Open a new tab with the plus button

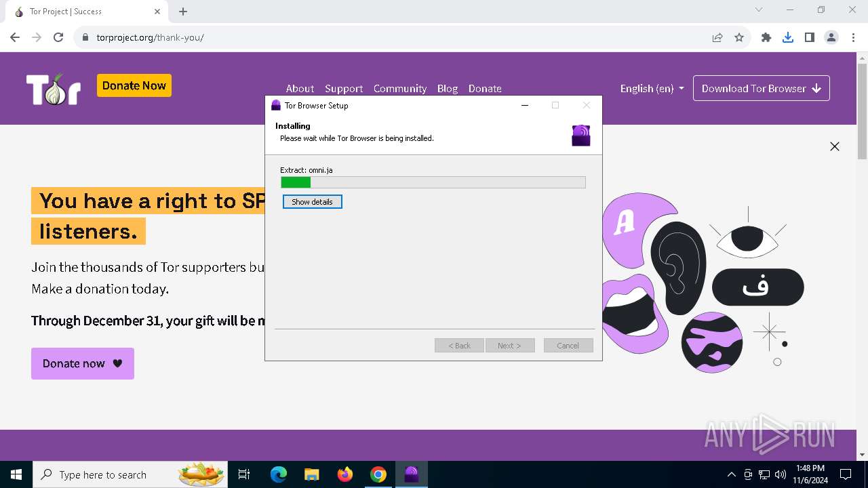[x=183, y=12]
